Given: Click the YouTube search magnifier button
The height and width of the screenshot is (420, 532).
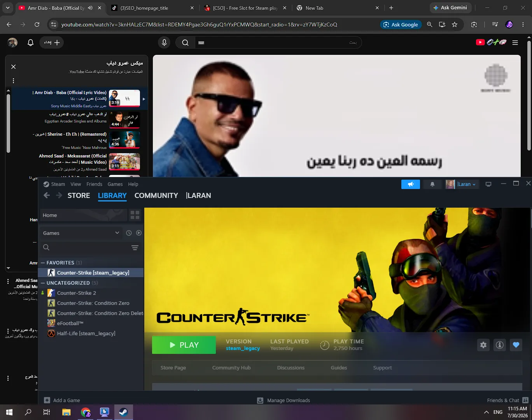Looking at the screenshot, I should tap(185, 42).
